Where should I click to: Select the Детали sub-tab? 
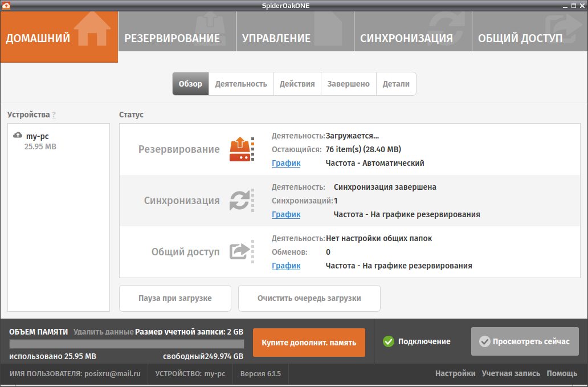coord(396,84)
